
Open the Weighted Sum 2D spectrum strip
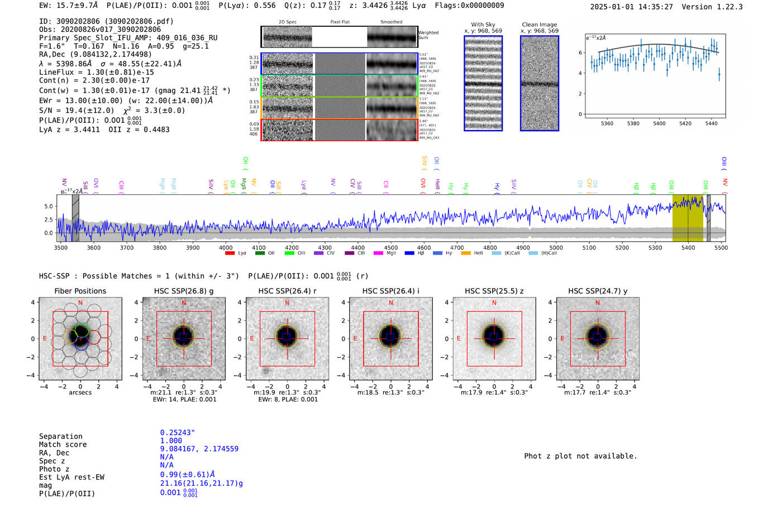(x=339, y=37)
